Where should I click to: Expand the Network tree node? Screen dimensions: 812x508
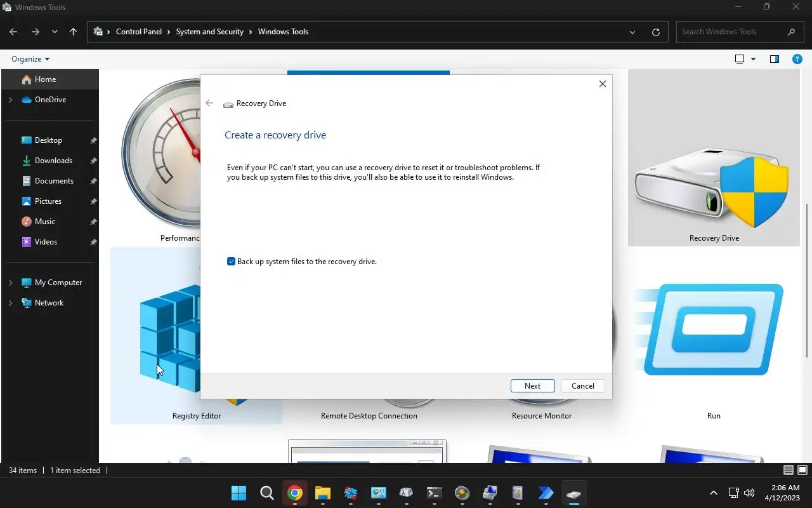pyautogui.click(x=10, y=303)
